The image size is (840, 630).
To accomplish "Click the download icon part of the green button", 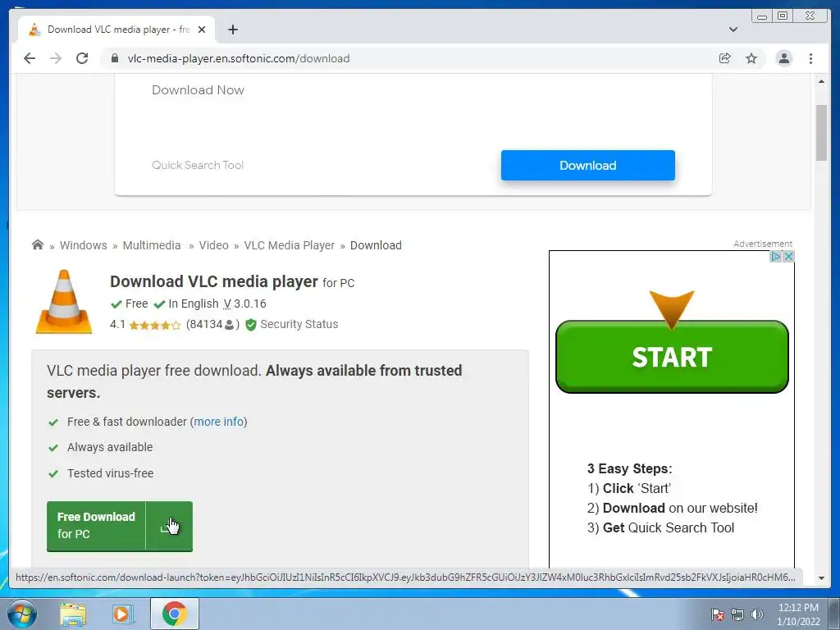I will [169, 526].
